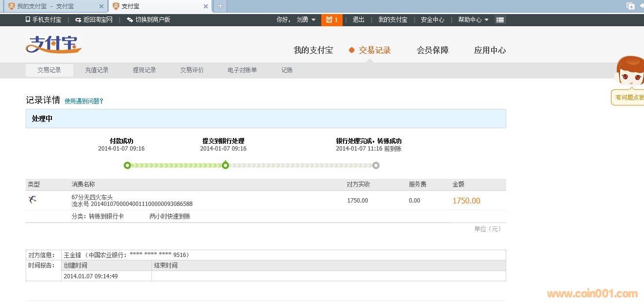Expand the 刘勇 user dropdown
This screenshot has height=307, width=644.
tap(306, 20)
